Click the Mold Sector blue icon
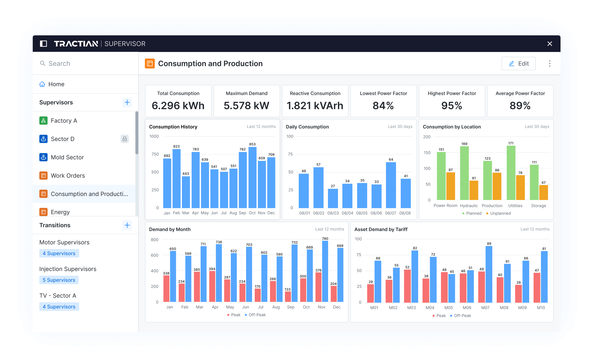This screenshot has height=364, width=595. (43, 157)
